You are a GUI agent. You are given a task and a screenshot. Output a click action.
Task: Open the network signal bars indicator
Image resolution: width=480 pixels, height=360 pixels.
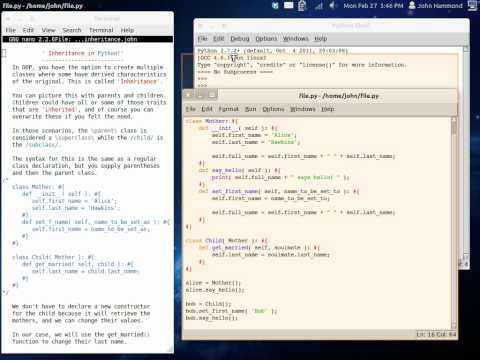(319, 6)
